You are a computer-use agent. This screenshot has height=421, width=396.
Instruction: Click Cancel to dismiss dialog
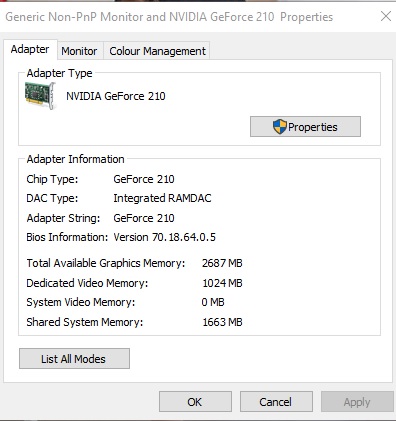pyautogui.click(x=276, y=402)
